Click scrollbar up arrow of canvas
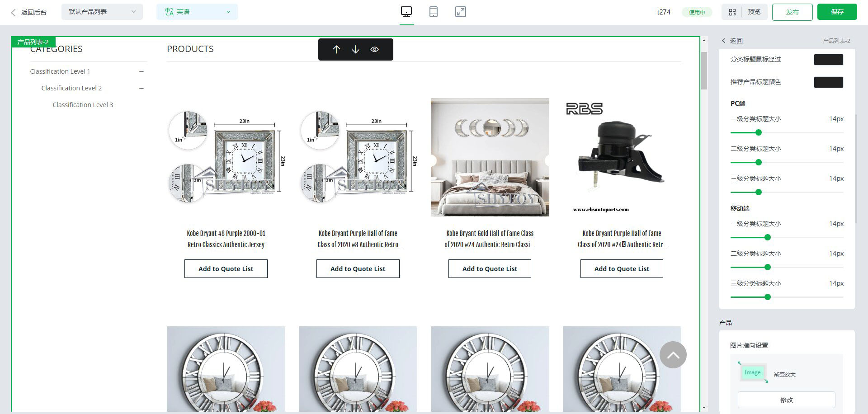Viewport: 868px width, 414px height. pyautogui.click(x=704, y=41)
